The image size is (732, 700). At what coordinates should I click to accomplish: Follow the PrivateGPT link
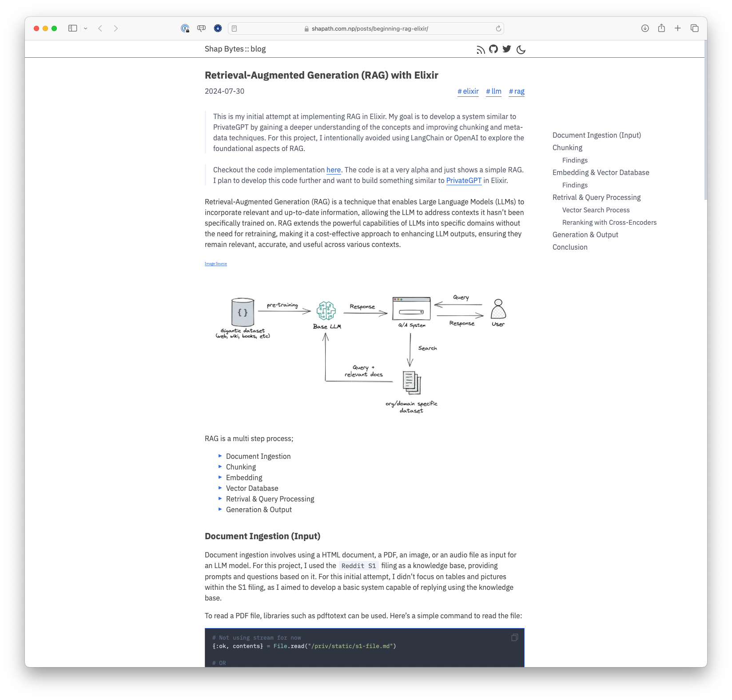(x=463, y=180)
